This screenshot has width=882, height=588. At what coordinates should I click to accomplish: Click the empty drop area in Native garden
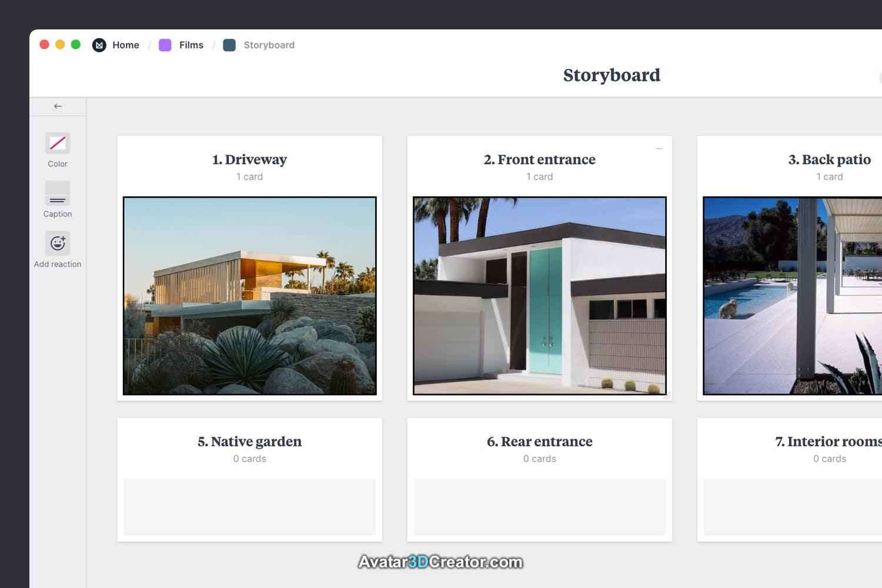[250, 507]
